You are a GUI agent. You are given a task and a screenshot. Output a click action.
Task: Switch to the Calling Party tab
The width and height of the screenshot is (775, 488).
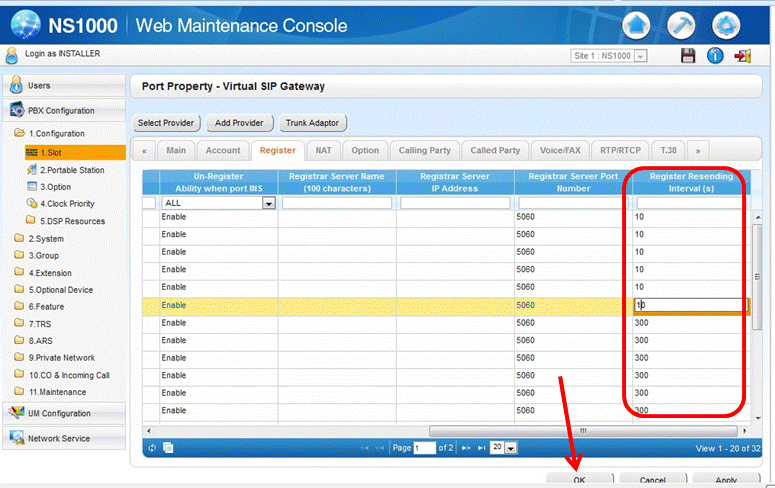pyautogui.click(x=425, y=151)
